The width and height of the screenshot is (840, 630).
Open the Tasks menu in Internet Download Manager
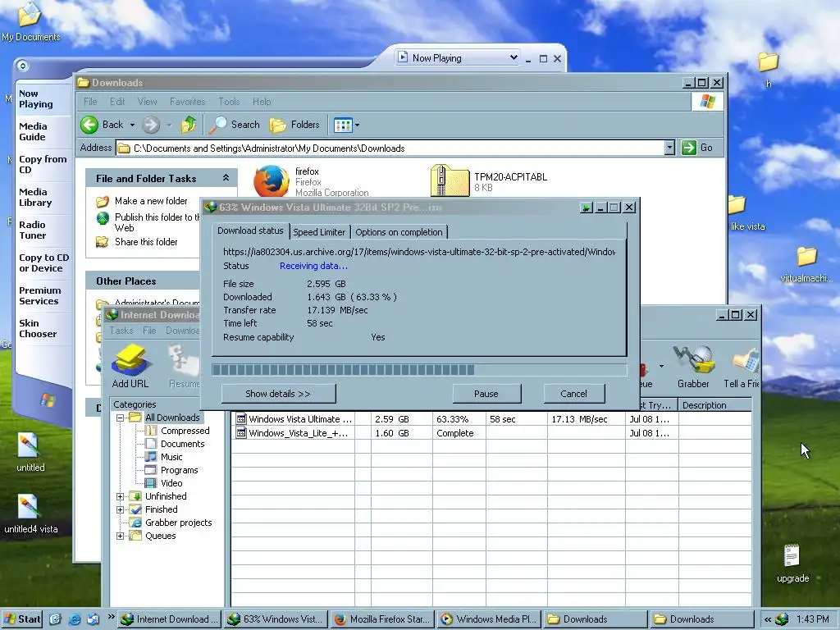pyautogui.click(x=121, y=331)
